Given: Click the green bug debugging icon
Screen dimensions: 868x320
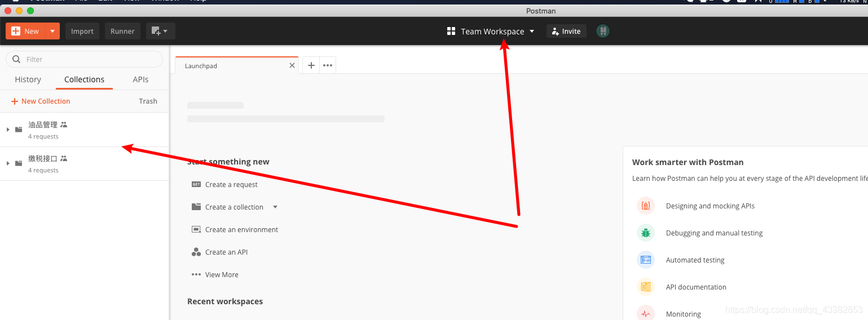Looking at the screenshot, I should click(x=646, y=233).
